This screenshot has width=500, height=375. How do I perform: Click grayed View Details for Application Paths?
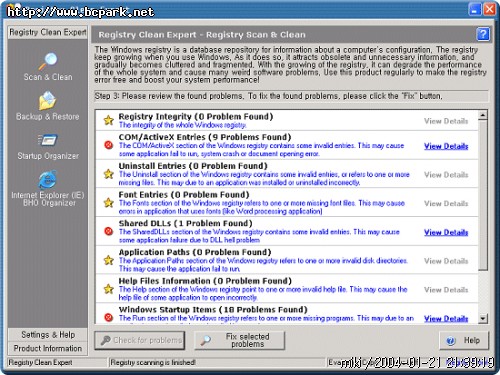[446, 261]
